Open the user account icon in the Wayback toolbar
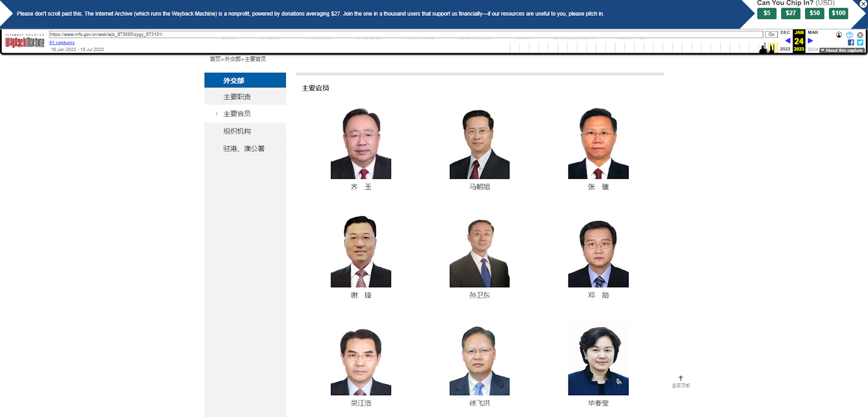This screenshot has height=417, width=868. 839,35
